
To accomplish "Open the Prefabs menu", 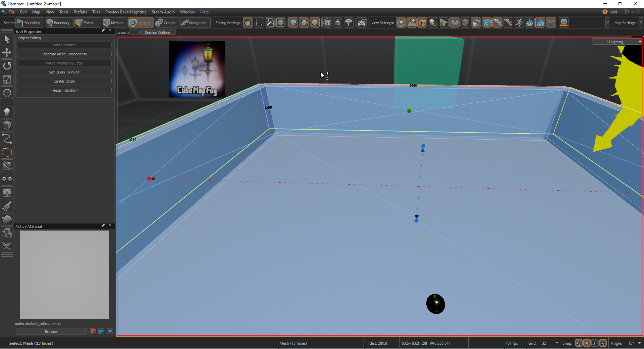I will pyautogui.click(x=80, y=12).
